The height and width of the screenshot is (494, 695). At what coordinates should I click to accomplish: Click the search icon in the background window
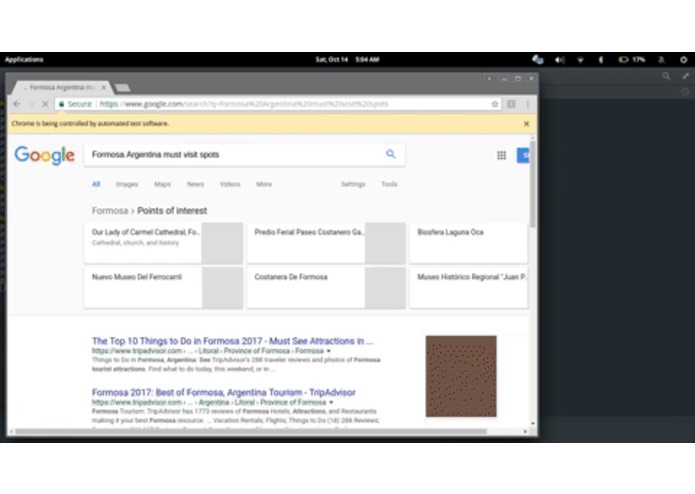[x=666, y=76]
